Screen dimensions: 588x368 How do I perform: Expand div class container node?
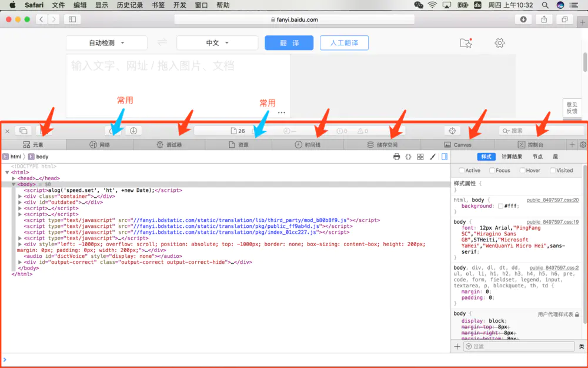20,197
